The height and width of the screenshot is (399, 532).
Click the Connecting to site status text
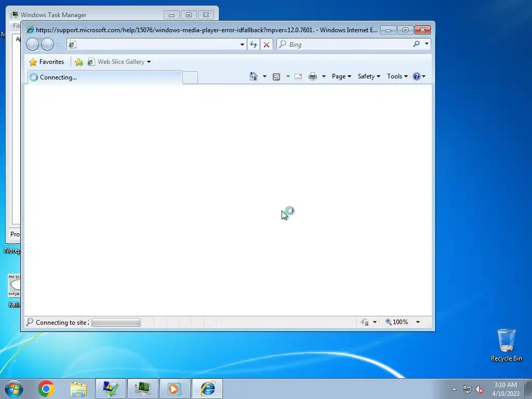(62, 323)
